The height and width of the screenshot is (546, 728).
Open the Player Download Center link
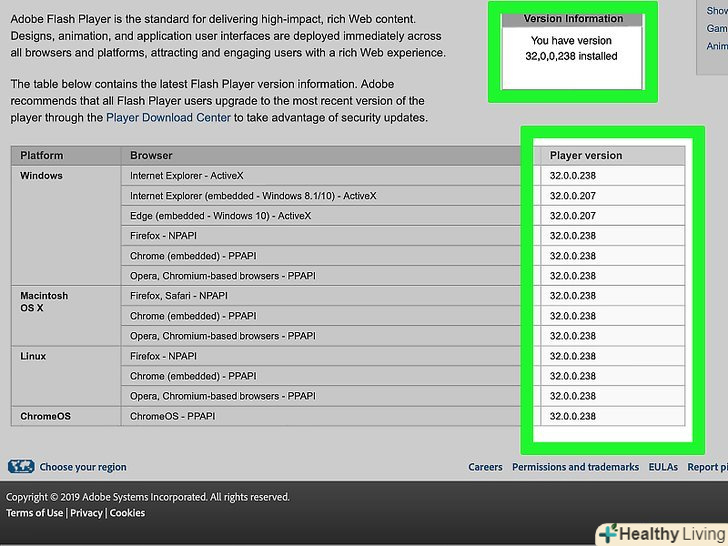click(x=169, y=118)
